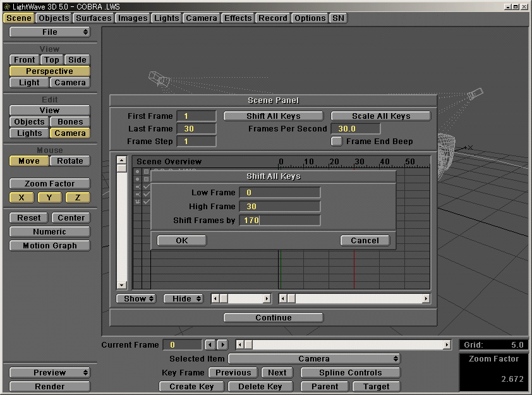Screen dimensions: 532x395
Task: Confirm Shift All Keys with OK
Action: point(181,240)
